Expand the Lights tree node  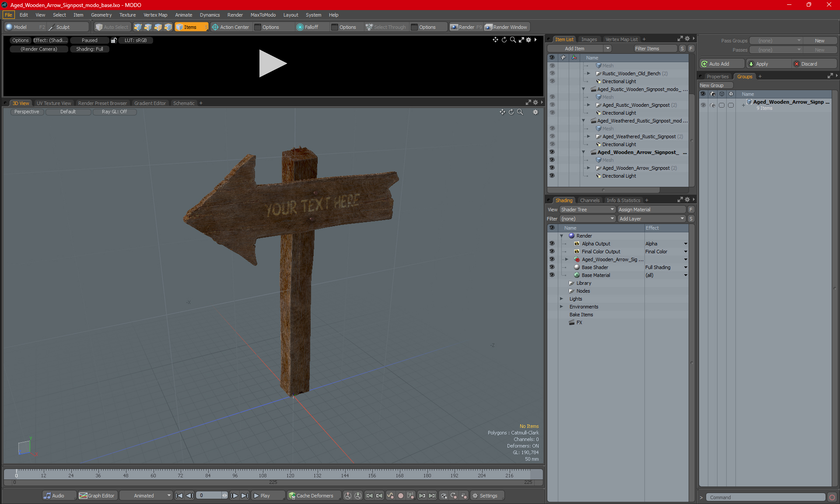tap(562, 299)
